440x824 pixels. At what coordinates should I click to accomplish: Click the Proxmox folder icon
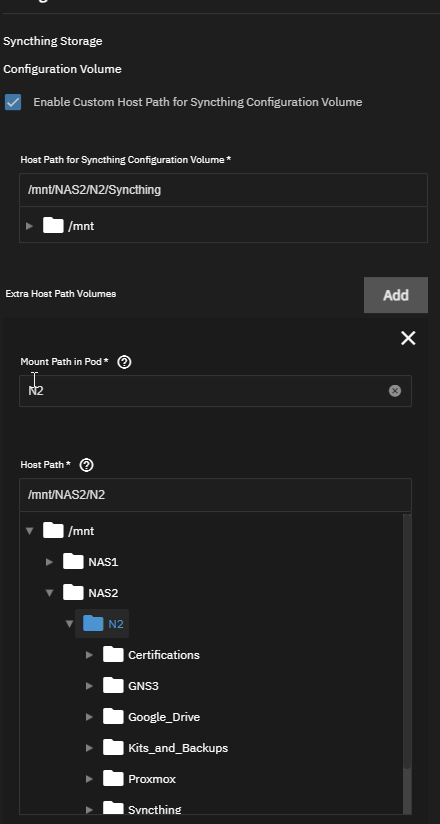[113, 779]
